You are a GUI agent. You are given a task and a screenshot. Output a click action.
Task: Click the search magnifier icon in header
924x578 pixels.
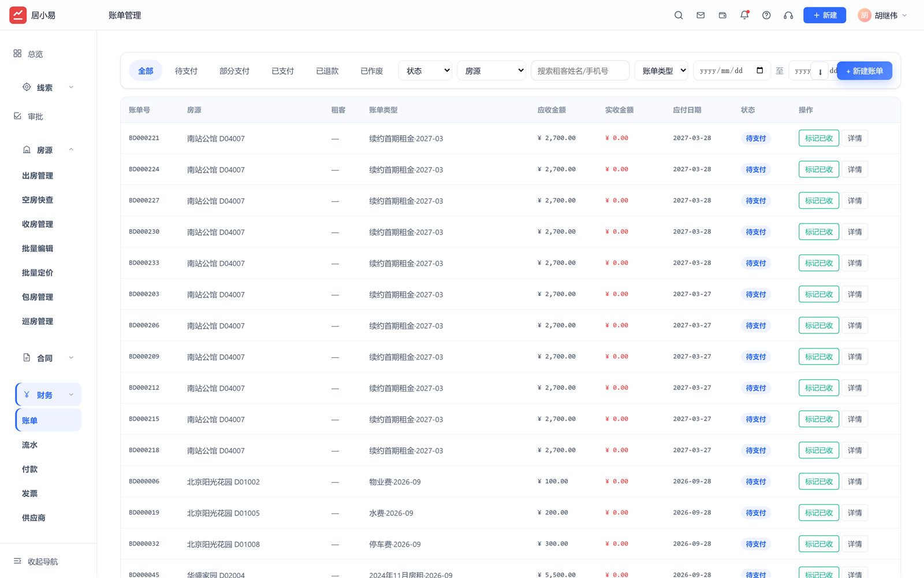(679, 15)
